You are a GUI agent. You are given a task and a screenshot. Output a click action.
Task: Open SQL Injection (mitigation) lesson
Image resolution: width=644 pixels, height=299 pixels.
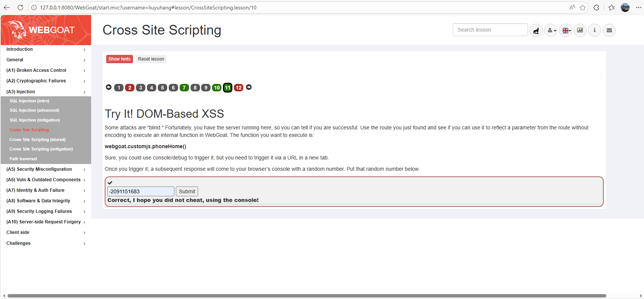(35, 120)
